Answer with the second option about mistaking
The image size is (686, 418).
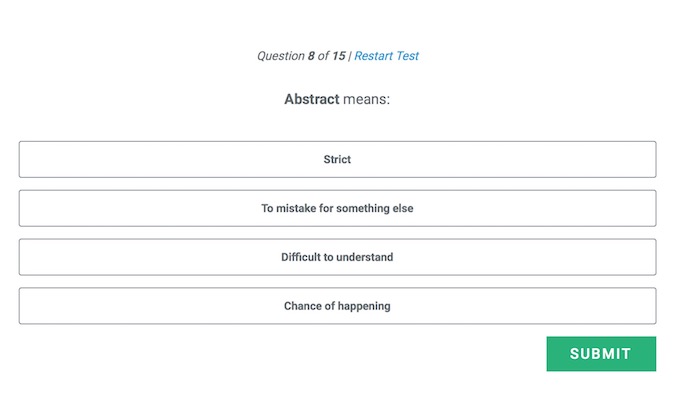point(337,208)
